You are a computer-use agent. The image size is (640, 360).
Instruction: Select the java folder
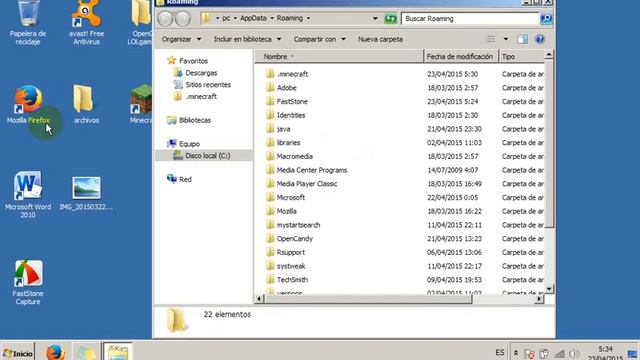(278, 129)
